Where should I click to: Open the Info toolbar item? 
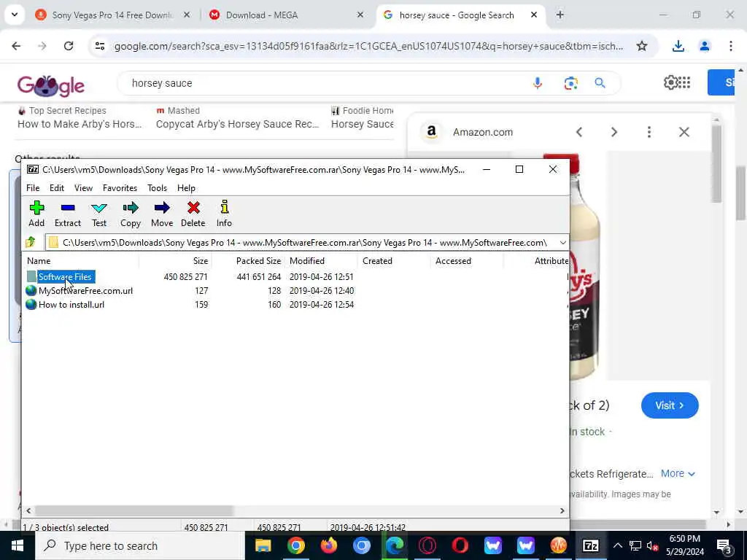[224, 214]
